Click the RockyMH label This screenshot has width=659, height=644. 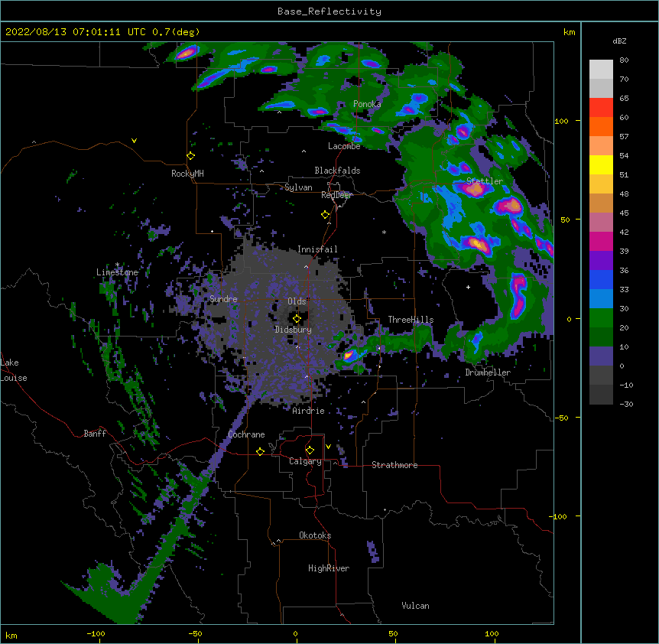pyautogui.click(x=187, y=174)
